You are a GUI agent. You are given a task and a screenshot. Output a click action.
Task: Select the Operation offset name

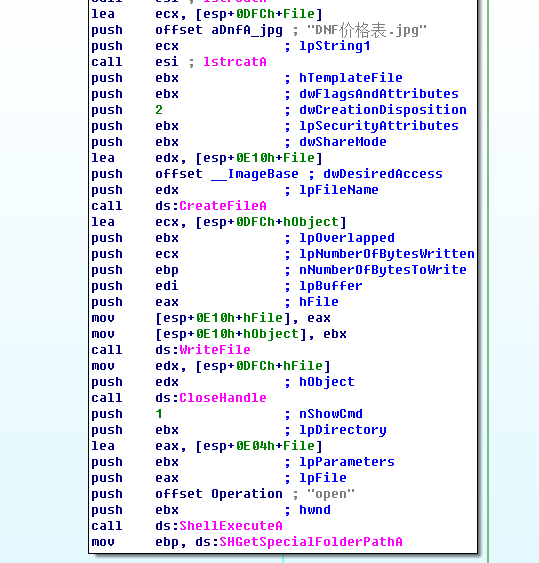247,494
